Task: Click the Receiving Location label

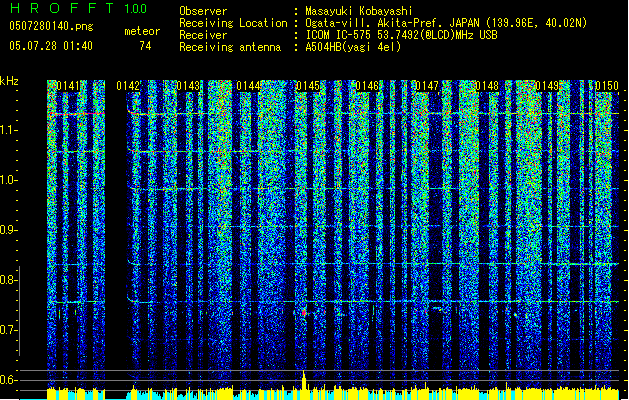Action: [233, 23]
